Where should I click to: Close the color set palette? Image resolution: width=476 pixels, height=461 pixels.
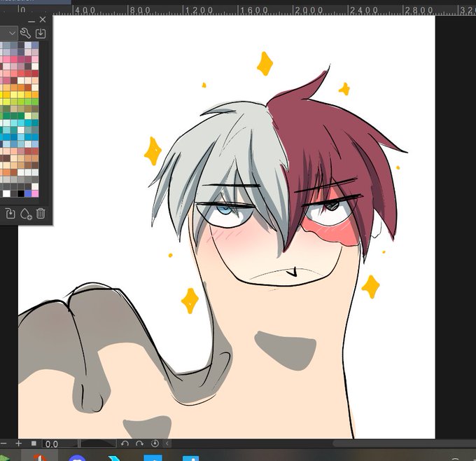[x=43, y=20]
